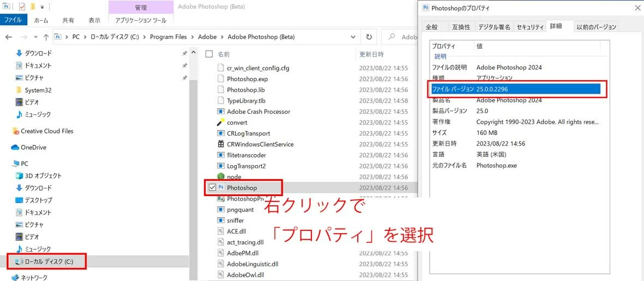Click Adobe segment in address path

(207, 37)
